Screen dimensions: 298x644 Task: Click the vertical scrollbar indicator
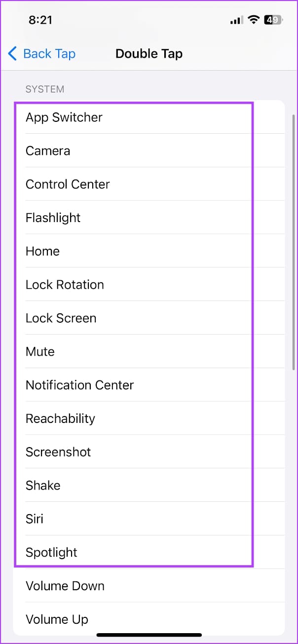click(x=294, y=242)
